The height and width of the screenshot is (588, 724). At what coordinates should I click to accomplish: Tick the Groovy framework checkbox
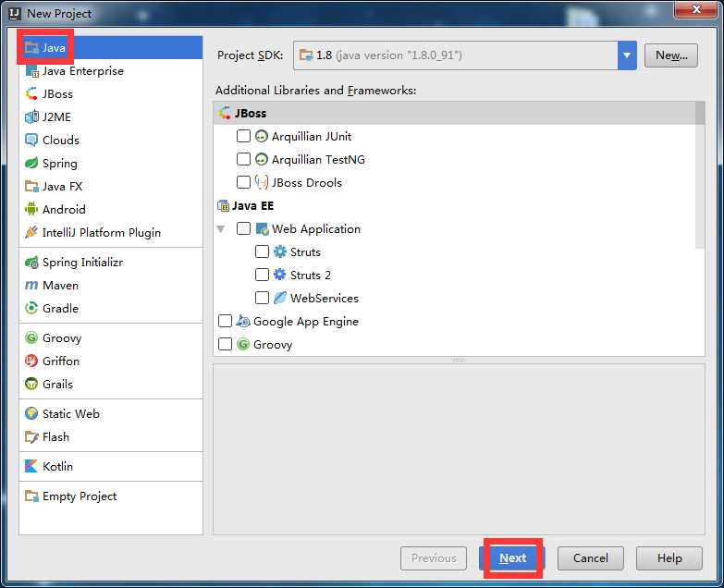tap(225, 344)
